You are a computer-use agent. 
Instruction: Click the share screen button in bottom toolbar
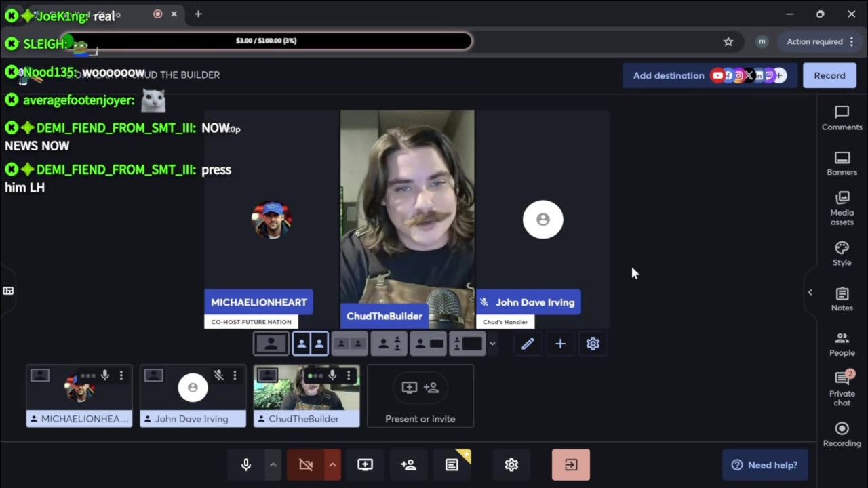[365, 465]
